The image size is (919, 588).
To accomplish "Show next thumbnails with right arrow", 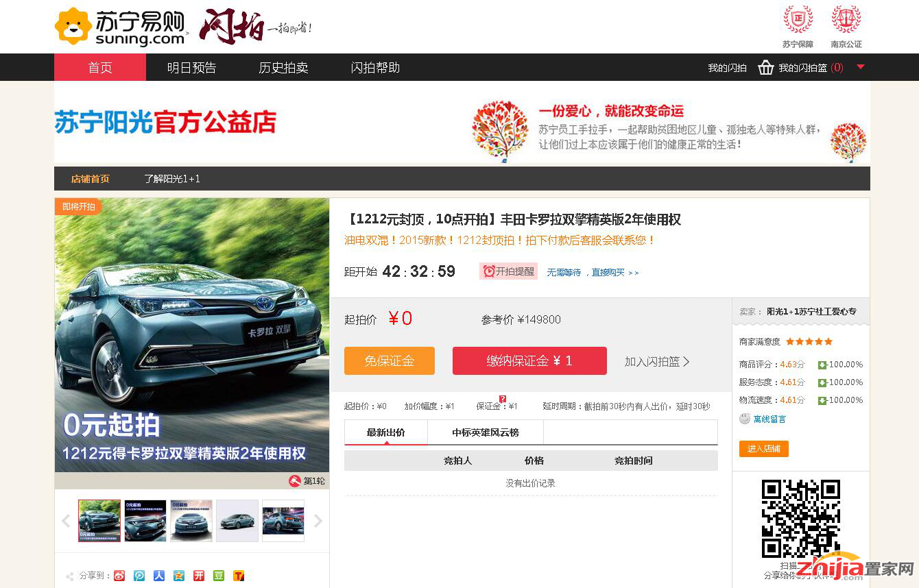I will pos(318,521).
